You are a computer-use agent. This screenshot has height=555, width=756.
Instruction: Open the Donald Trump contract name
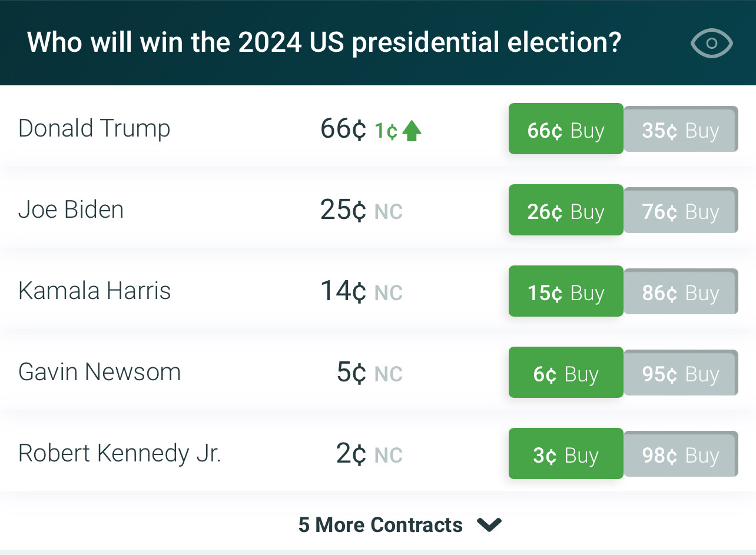tap(94, 128)
